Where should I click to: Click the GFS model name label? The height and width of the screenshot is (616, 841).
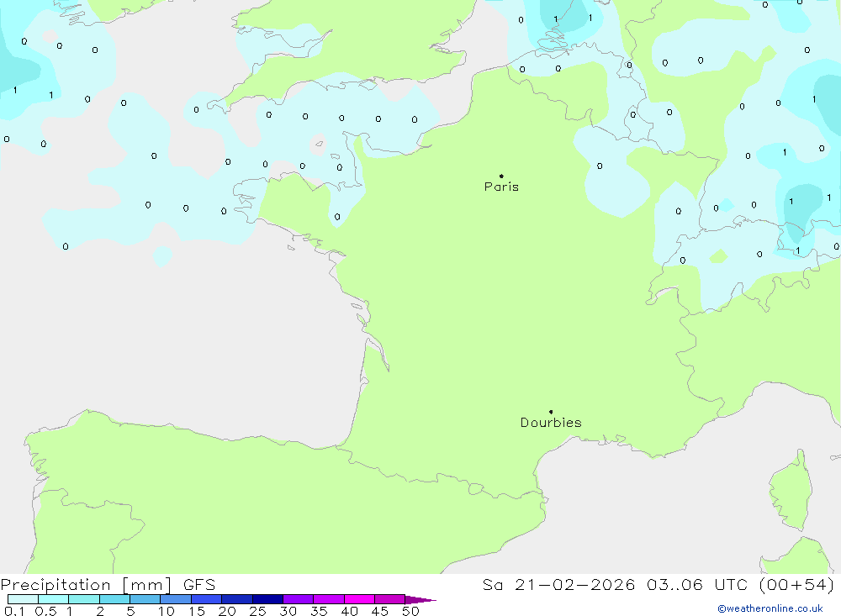(x=199, y=584)
